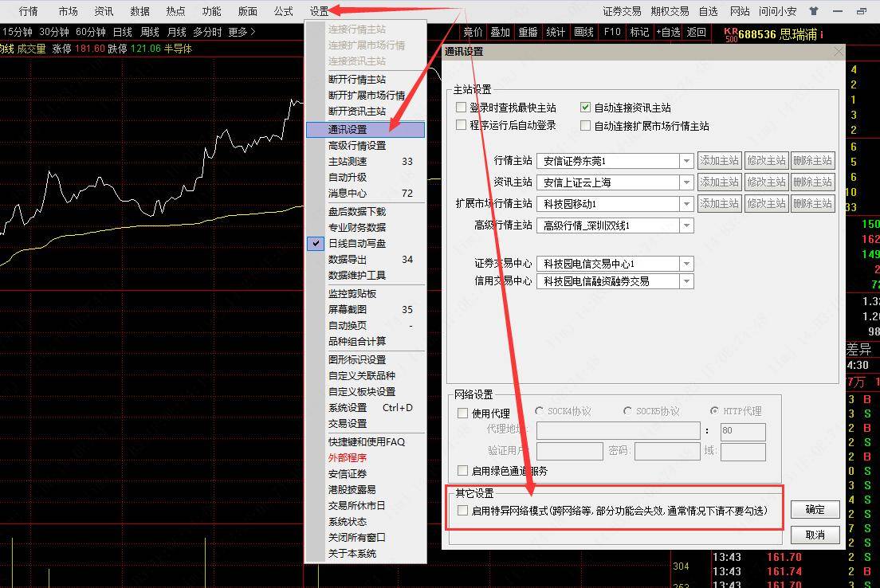Expand 资讯主站 dropdown 安信上证云上海

[x=686, y=182]
